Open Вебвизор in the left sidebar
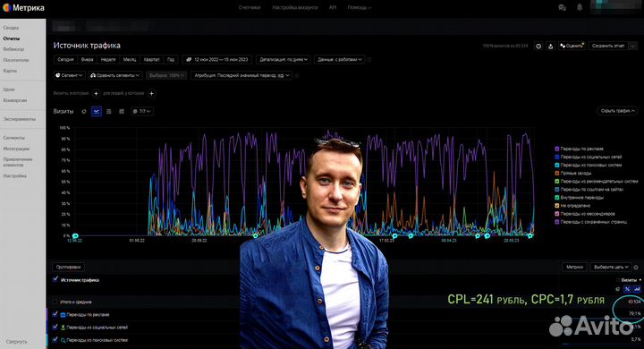The width and height of the screenshot is (644, 349). [13, 49]
